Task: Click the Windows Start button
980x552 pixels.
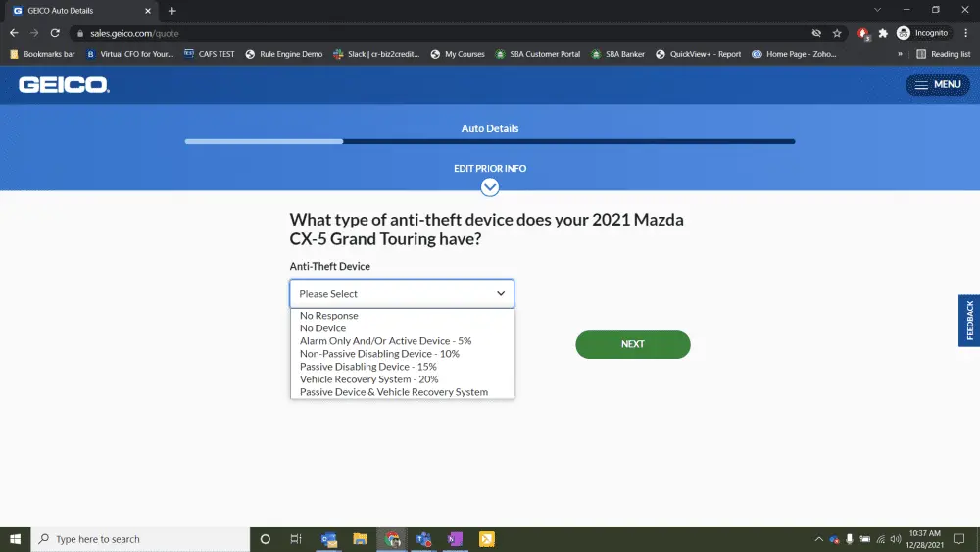Action: pos(15,539)
